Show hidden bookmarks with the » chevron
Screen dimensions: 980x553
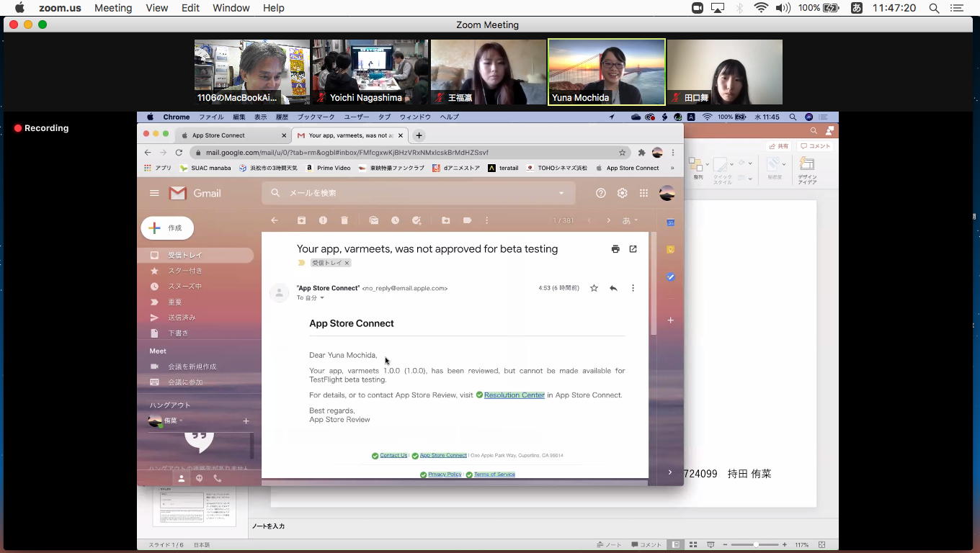(672, 168)
